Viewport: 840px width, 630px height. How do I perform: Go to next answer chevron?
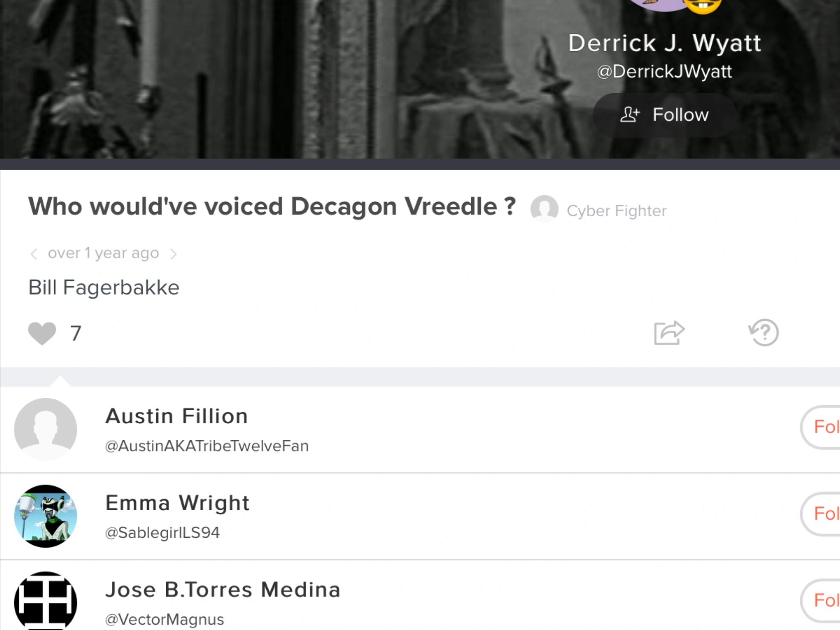pos(173,254)
